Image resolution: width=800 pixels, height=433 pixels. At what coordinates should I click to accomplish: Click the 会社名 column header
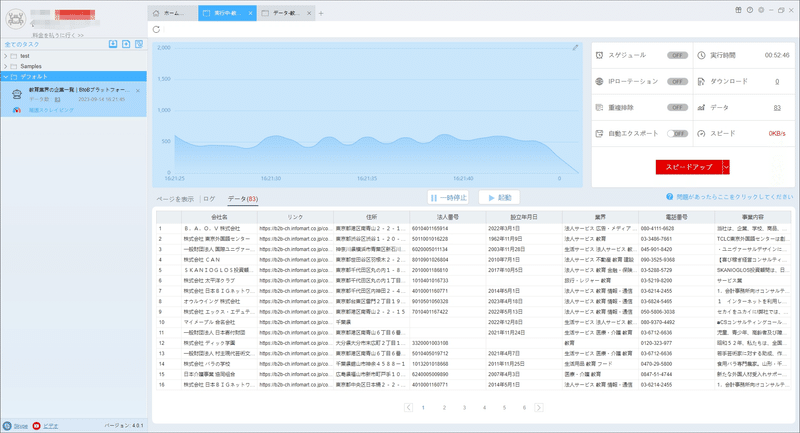coord(219,217)
